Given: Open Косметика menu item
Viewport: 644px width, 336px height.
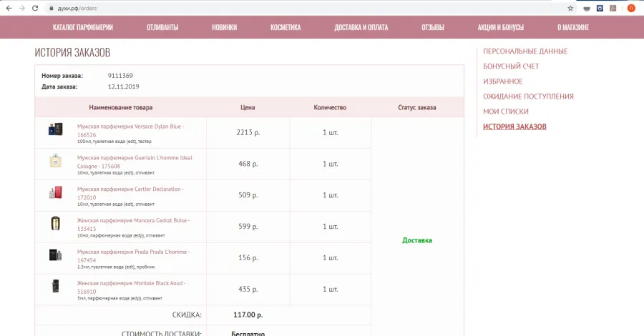Looking at the screenshot, I should coord(286,27).
